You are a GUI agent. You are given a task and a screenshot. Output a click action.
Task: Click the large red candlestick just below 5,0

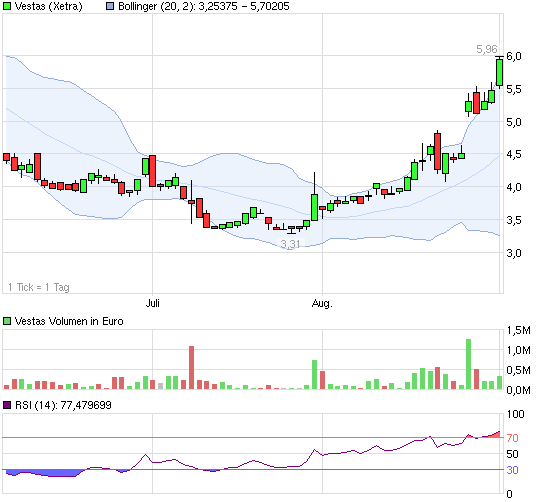tap(438, 152)
